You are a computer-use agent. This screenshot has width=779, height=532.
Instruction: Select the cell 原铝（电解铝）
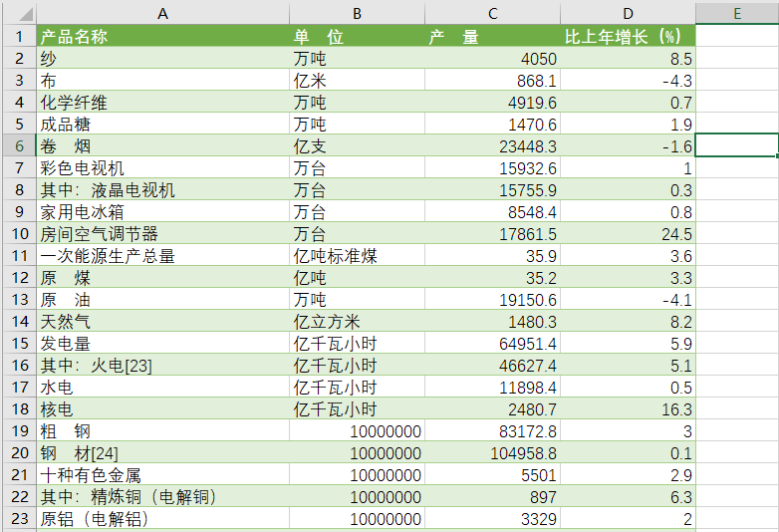(163, 519)
